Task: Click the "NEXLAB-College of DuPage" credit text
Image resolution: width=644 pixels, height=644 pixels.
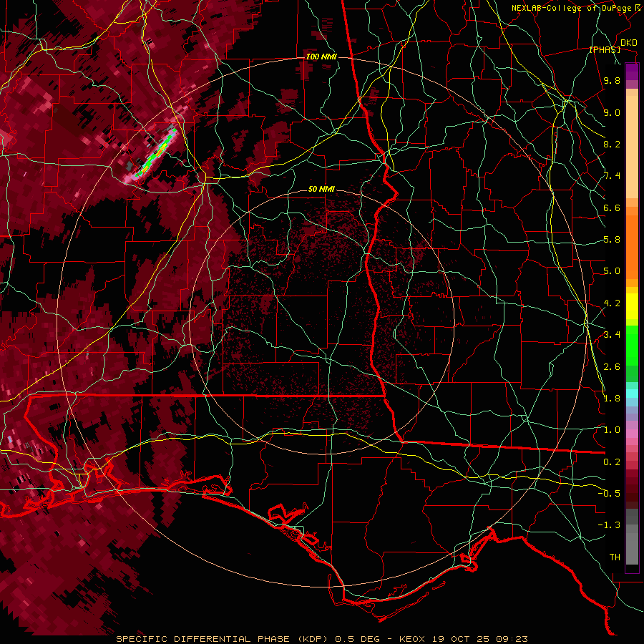Action: 572,8
